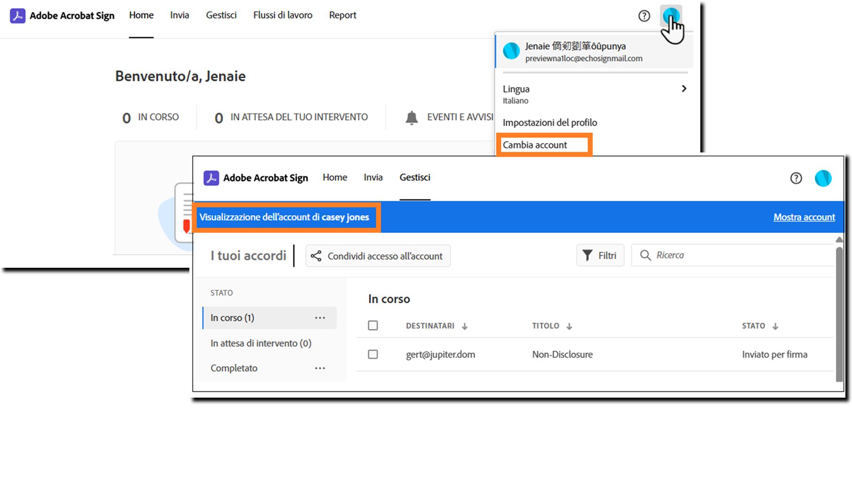Click the profile avatar in back window header
The width and height of the screenshot is (852, 504).
click(x=671, y=16)
